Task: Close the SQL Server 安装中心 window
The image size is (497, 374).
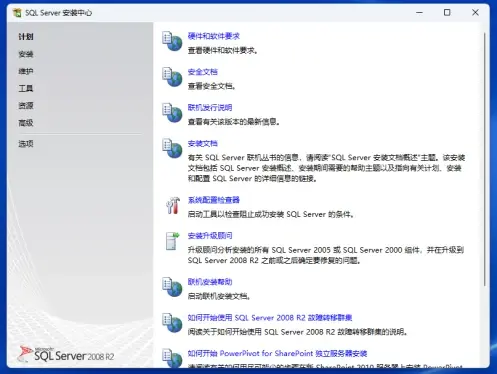Action: 475,13
